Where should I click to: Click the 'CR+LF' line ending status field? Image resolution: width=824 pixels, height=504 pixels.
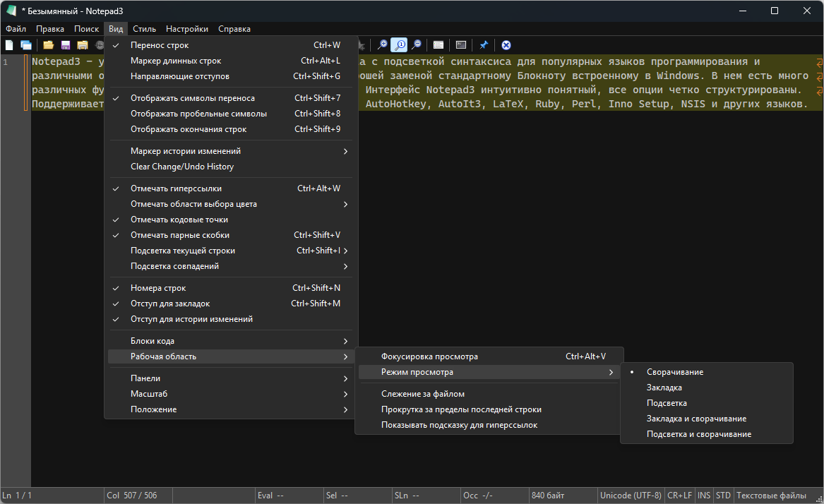coord(679,496)
